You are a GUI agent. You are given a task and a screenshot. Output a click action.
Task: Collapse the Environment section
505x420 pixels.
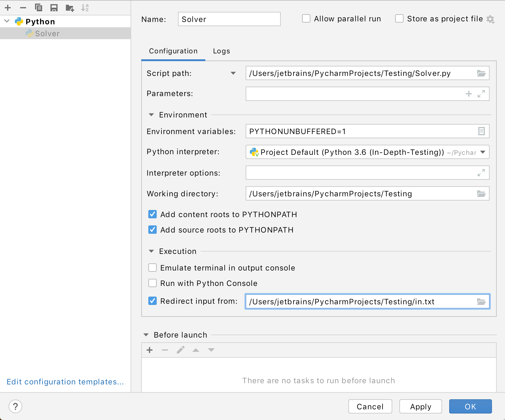tap(152, 115)
